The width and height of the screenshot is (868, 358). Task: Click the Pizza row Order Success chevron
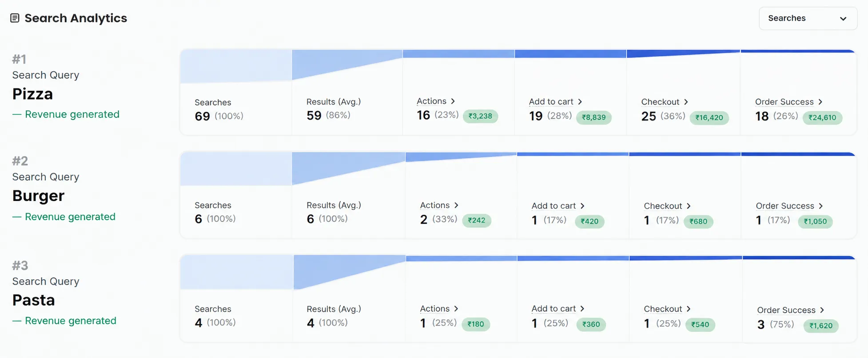pyautogui.click(x=820, y=102)
